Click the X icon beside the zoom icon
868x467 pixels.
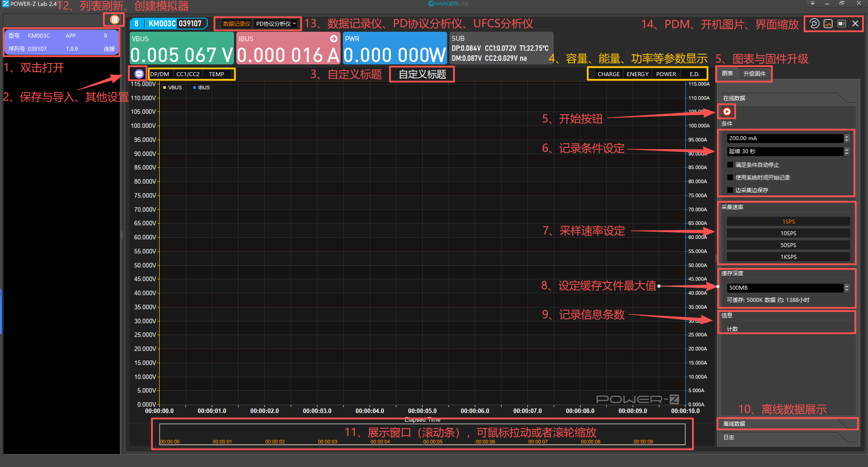(x=855, y=24)
